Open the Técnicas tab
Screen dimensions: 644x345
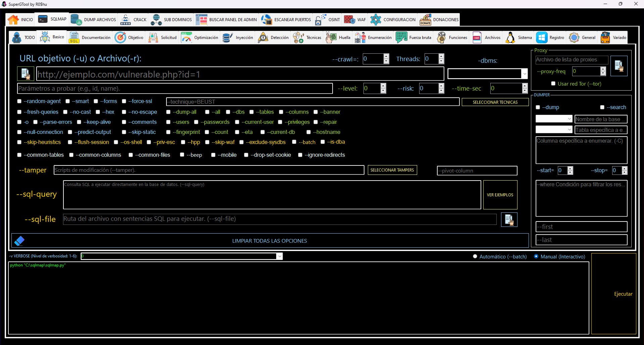[307, 38]
